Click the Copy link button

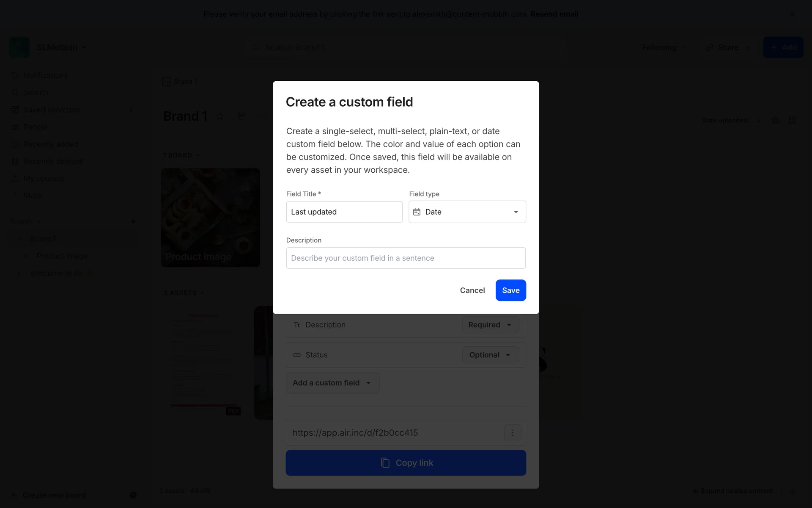pyautogui.click(x=406, y=463)
